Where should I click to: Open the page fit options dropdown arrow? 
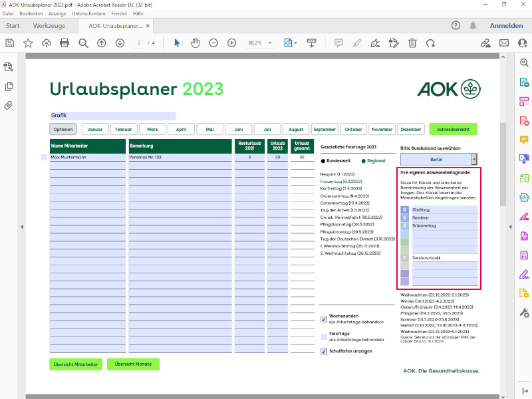pyautogui.click(x=295, y=43)
